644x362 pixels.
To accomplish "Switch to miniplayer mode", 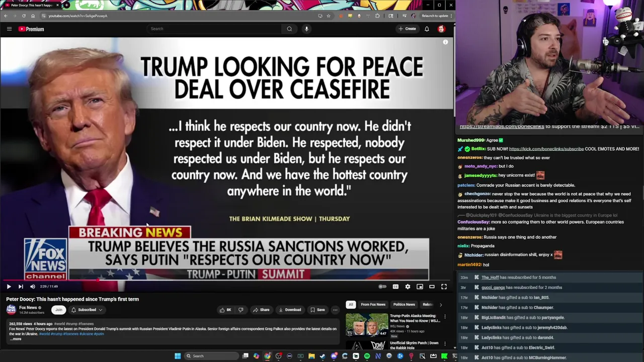I will coord(420,287).
